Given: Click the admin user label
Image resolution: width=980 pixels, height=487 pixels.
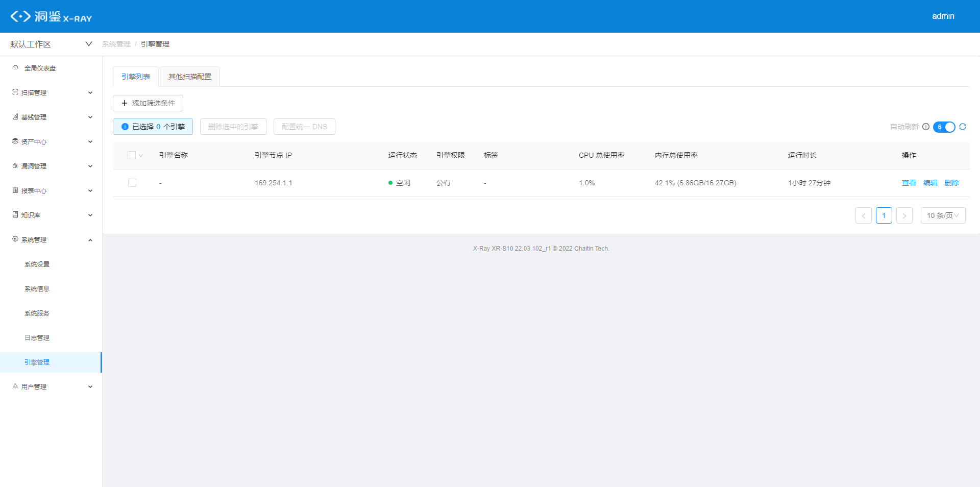Looking at the screenshot, I should click(943, 16).
